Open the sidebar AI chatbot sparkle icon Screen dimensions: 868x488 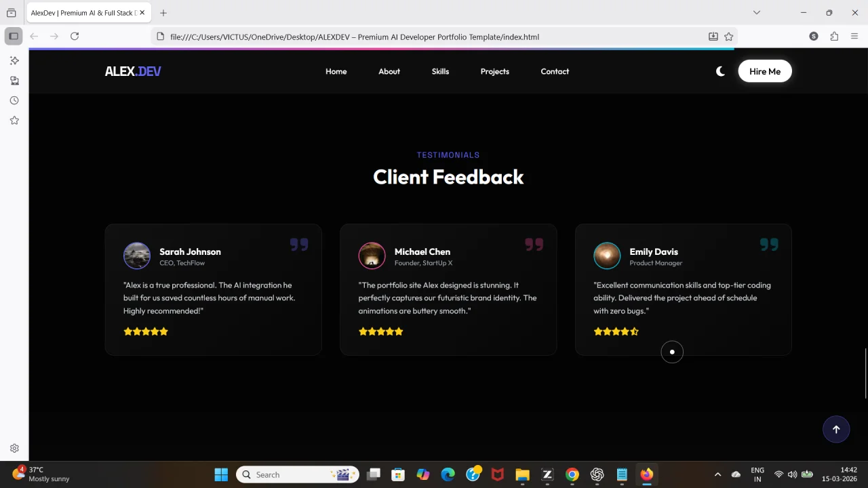click(x=14, y=60)
